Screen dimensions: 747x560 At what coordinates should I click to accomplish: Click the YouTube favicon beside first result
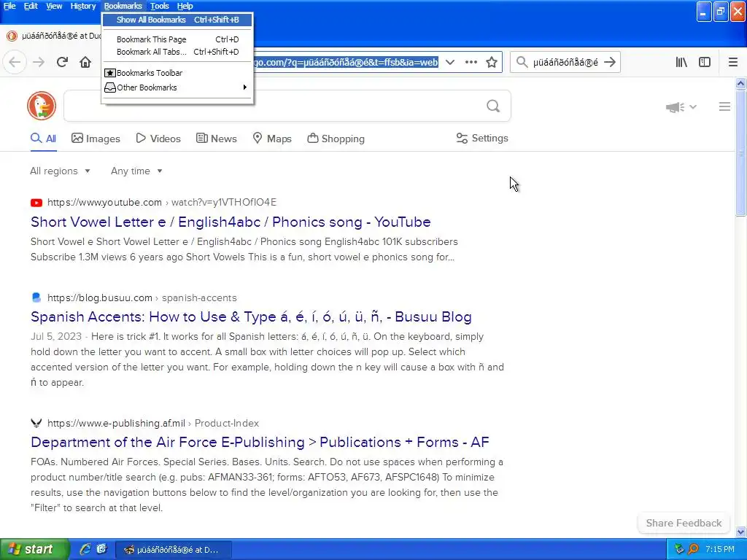pos(36,203)
